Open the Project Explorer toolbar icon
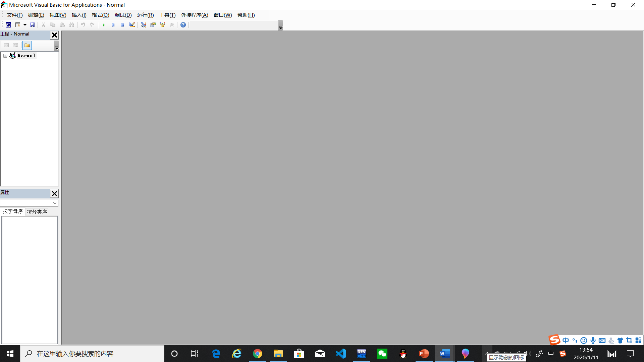Viewport: 644px width, 362px height. coord(143,25)
